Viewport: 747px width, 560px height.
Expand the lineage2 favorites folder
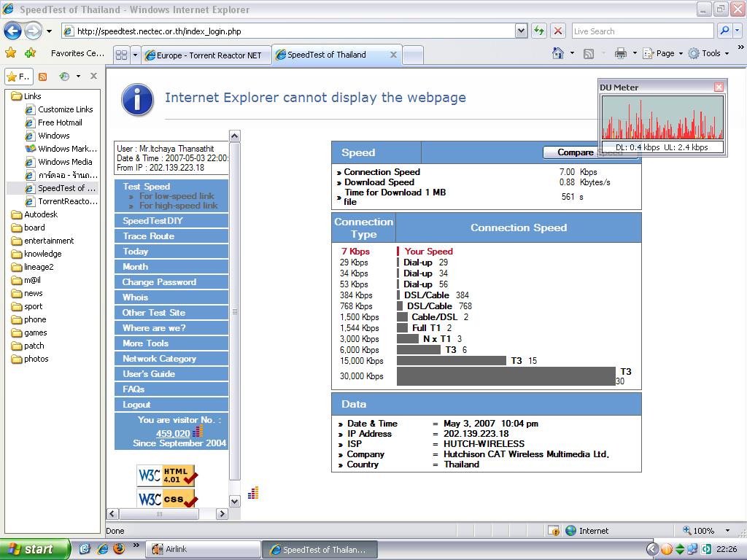tap(32, 267)
